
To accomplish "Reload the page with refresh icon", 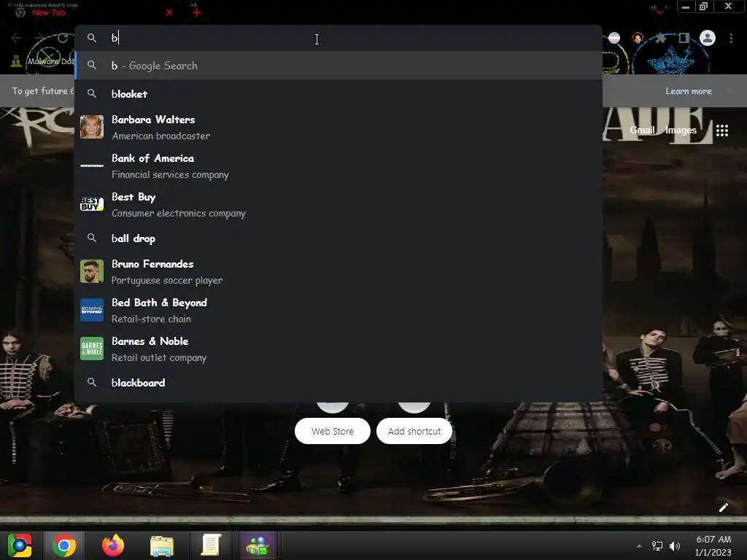I will click(63, 38).
